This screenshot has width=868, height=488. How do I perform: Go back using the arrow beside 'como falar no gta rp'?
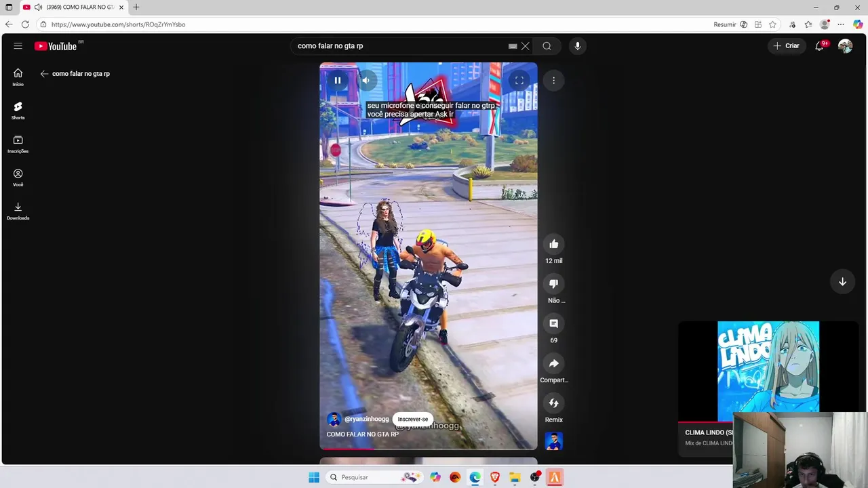(x=44, y=73)
